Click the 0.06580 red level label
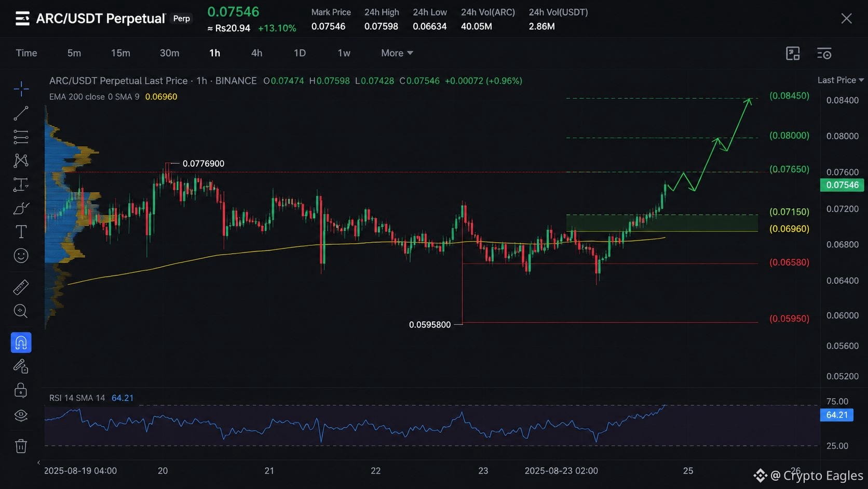This screenshot has width=868, height=489. pos(789,262)
